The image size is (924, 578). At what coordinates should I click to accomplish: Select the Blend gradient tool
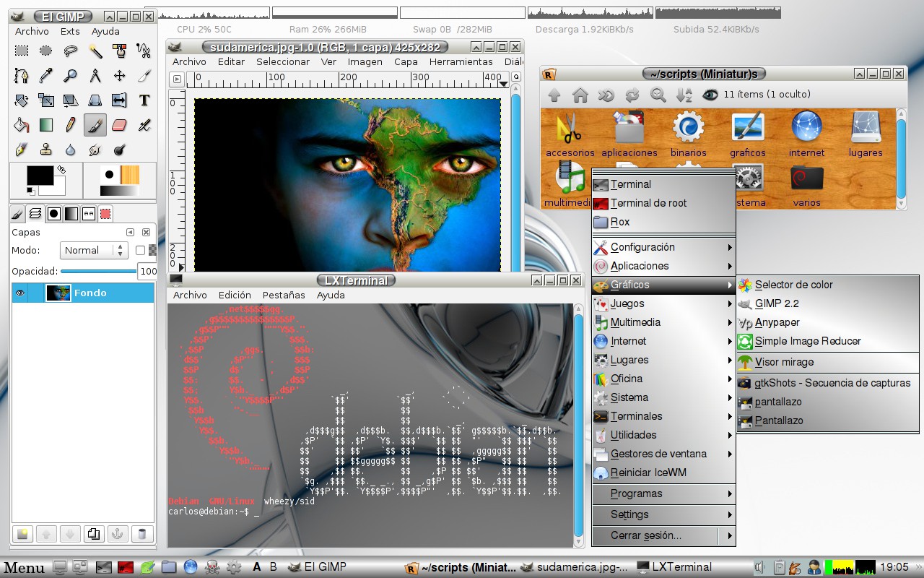[x=46, y=124]
